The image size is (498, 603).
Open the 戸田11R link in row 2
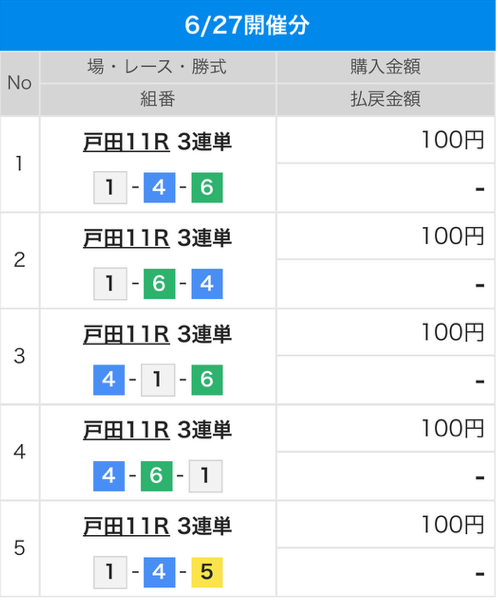(x=126, y=238)
